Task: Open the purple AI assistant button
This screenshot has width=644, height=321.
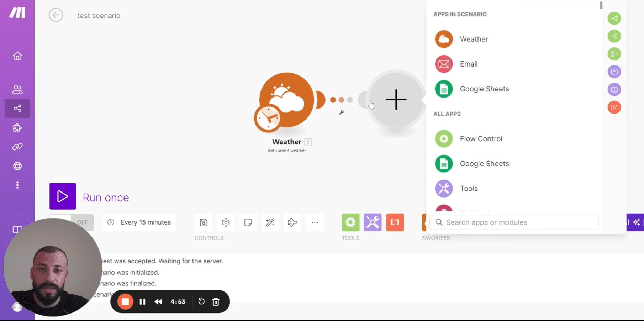Action: (x=635, y=222)
